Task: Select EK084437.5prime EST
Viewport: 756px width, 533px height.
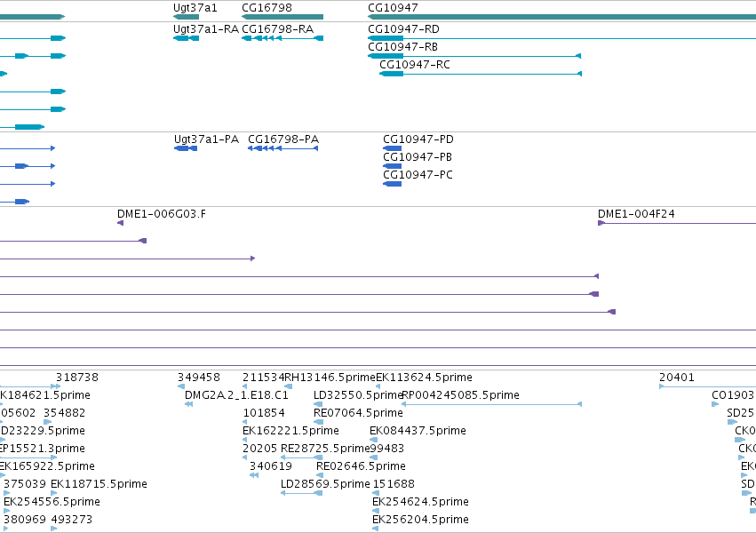Action: point(374,440)
